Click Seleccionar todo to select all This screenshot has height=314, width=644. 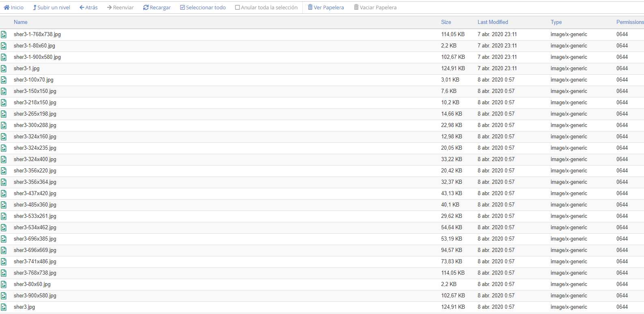pyautogui.click(x=203, y=7)
